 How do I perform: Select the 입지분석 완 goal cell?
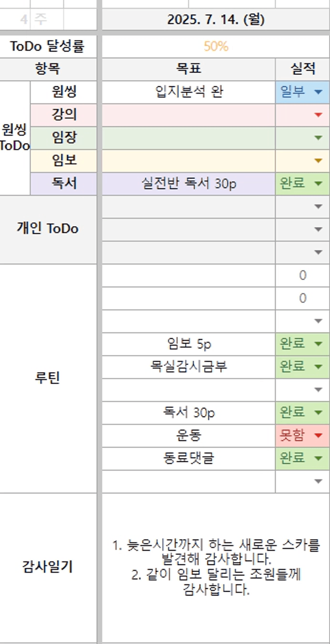coord(188,92)
